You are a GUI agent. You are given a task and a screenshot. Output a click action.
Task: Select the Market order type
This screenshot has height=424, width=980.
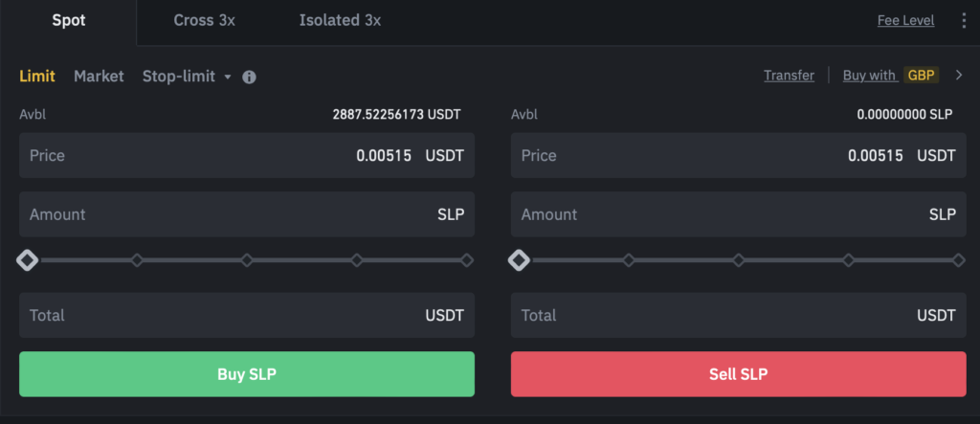tap(99, 77)
